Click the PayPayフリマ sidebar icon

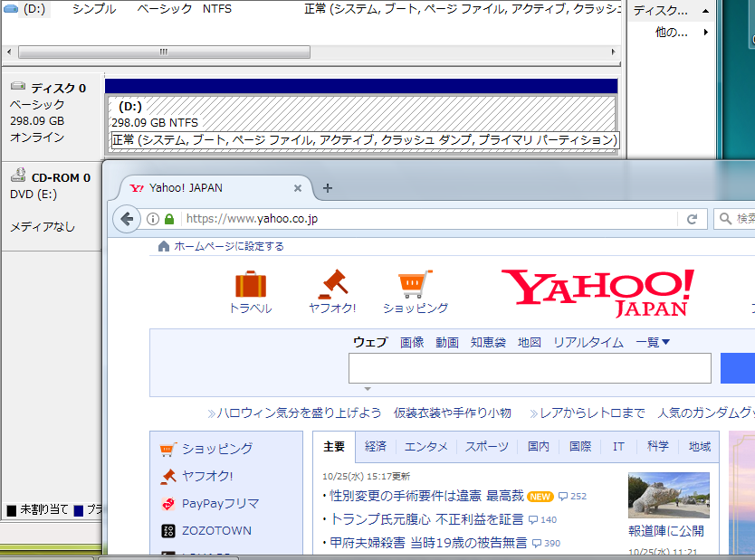coord(168,504)
